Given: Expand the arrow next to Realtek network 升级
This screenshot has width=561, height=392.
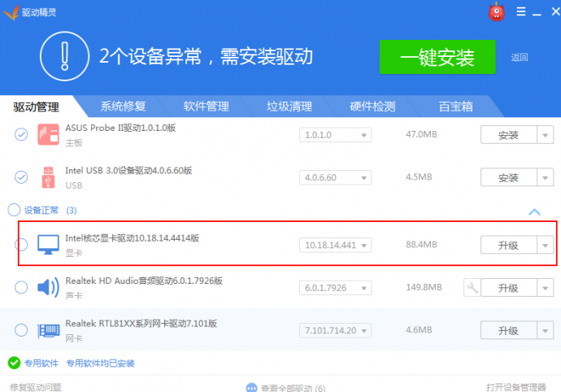Looking at the screenshot, I should point(546,330).
